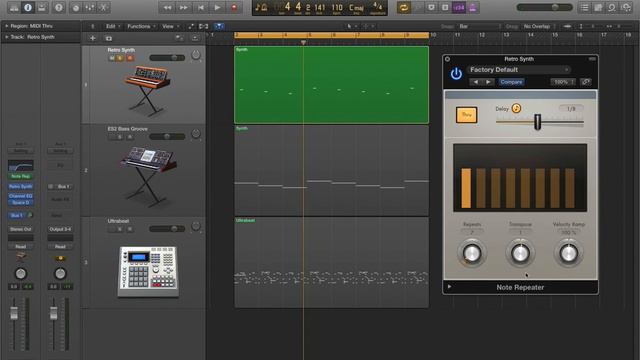Viewport: 640px width, 360px height.
Task: Go to beginning of project
Action: point(200,7)
